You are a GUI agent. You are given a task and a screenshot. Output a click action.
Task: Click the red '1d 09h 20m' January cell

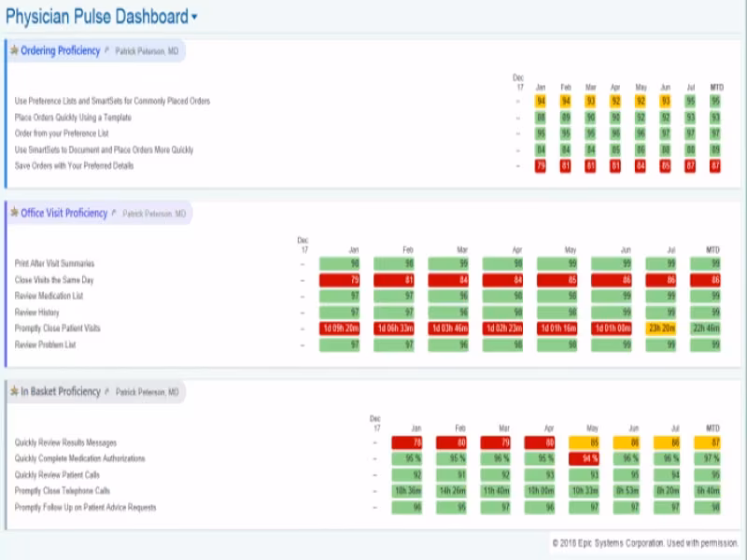(339, 329)
